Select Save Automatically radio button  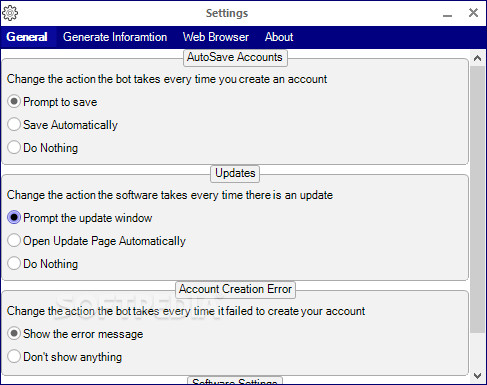62,125
